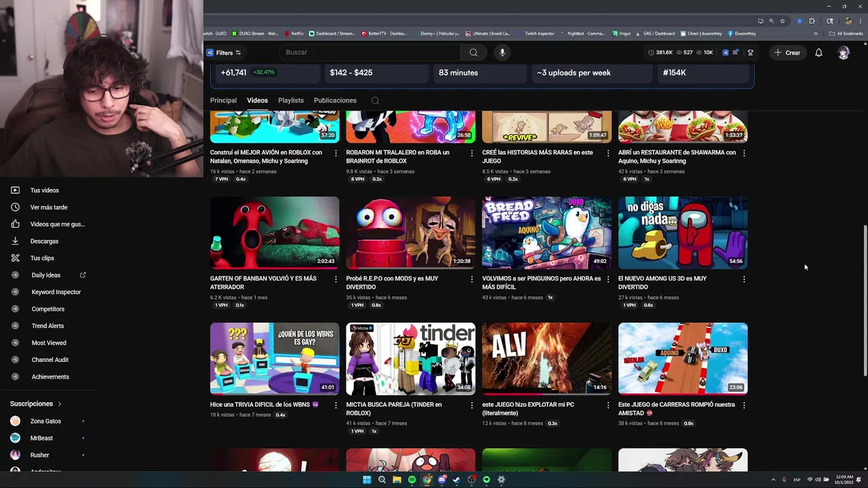The height and width of the screenshot is (488, 868).
Task: Open the account avatar menu
Action: click(x=844, y=52)
